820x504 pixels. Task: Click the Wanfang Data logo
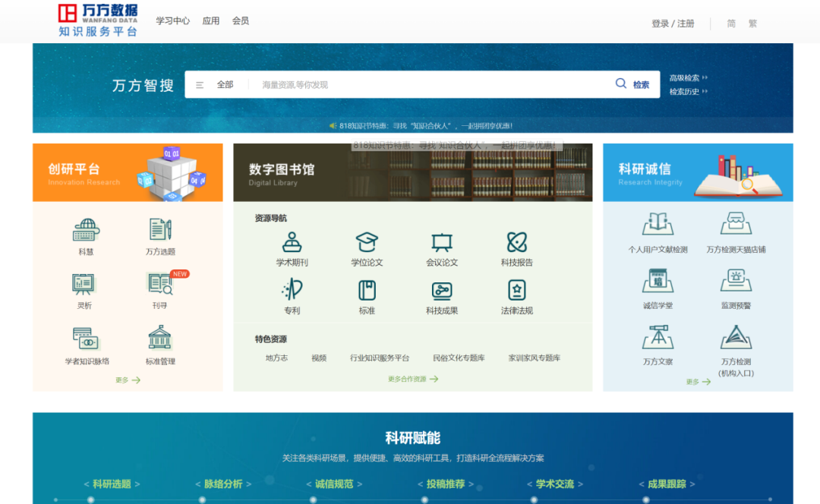coord(98,20)
